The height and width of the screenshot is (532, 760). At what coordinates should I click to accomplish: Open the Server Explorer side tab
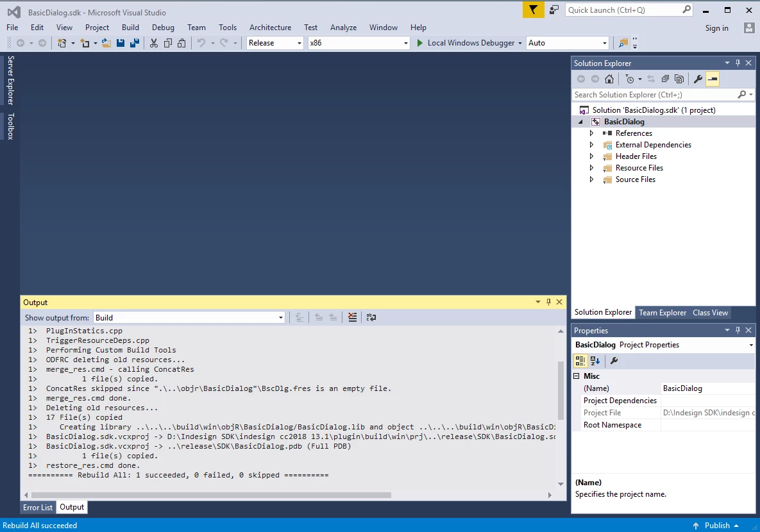tap(11, 80)
